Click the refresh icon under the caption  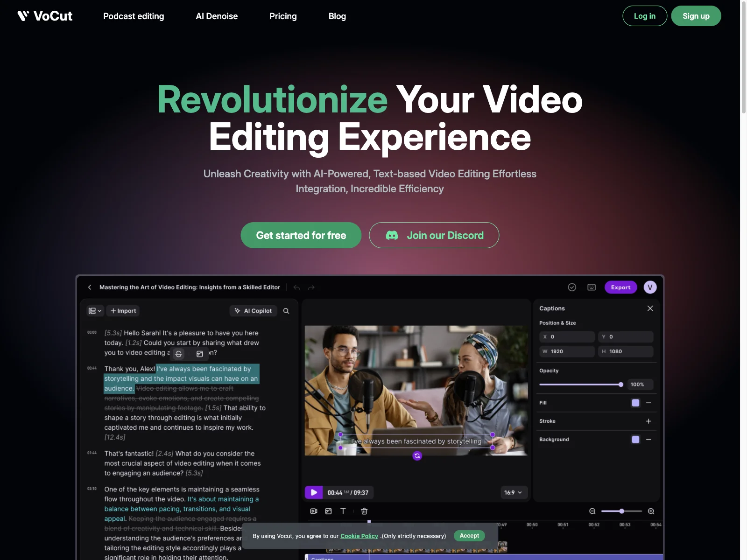click(417, 456)
